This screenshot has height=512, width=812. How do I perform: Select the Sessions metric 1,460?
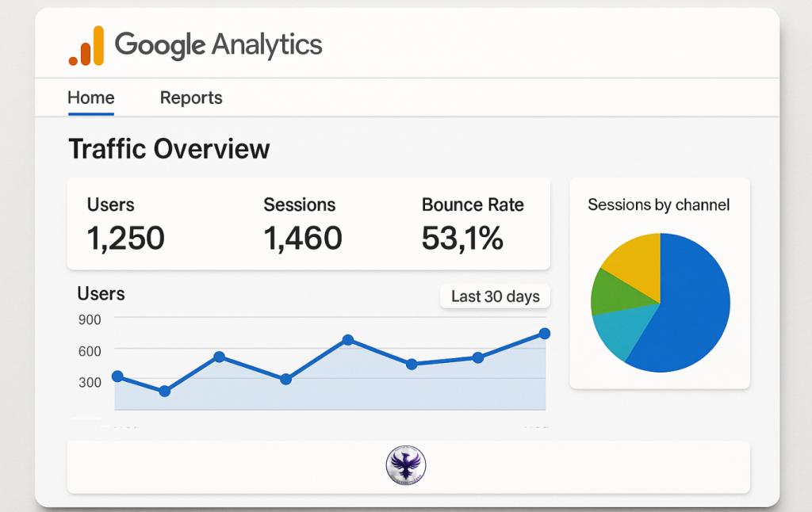[303, 238]
